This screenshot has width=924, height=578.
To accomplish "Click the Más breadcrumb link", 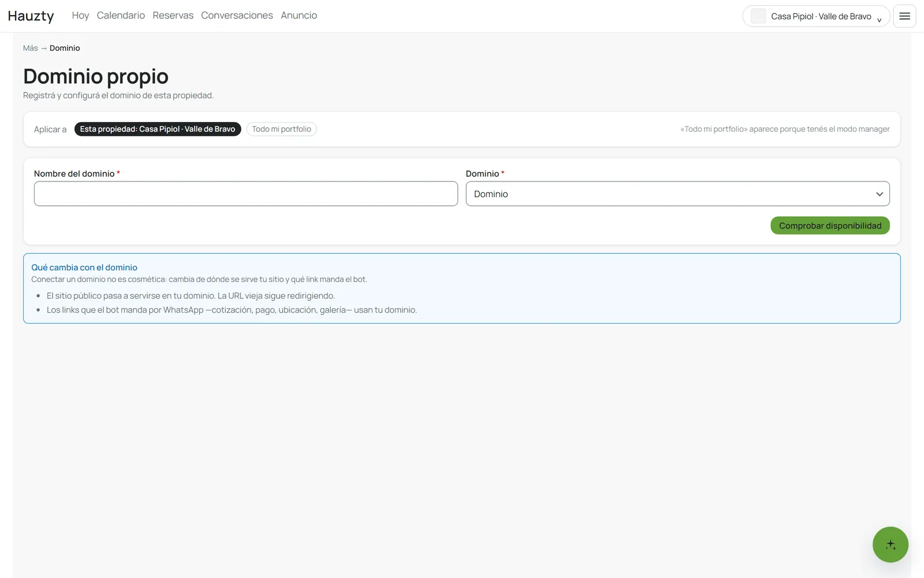I will (30, 48).
